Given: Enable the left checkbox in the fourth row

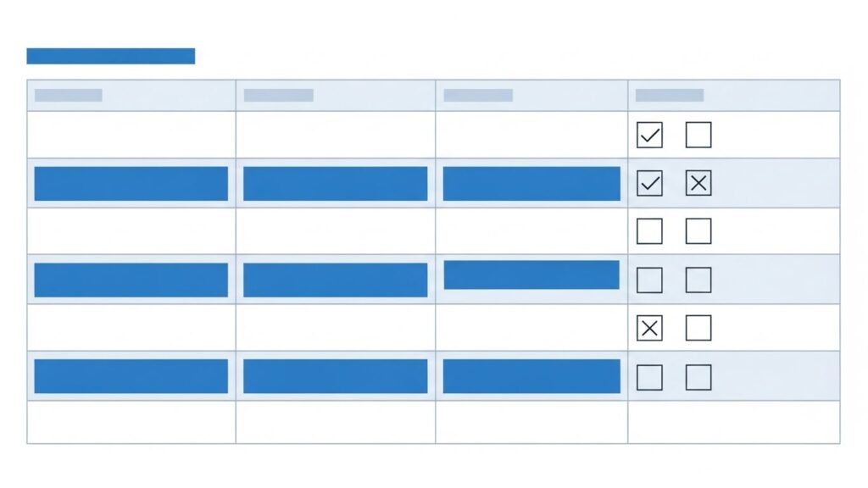Looking at the screenshot, I should [649, 280].
